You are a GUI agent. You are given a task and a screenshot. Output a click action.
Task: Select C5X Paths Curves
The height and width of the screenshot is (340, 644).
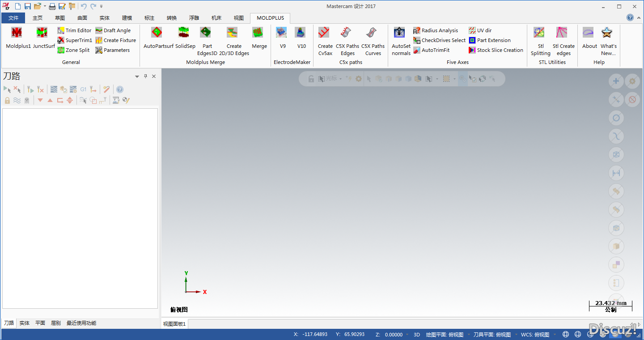[373, 41]
